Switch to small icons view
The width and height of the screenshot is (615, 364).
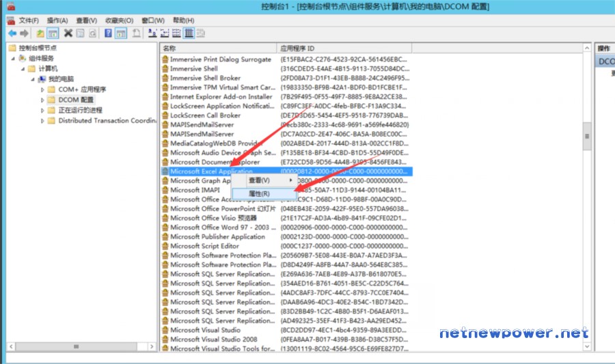point(165,33)
